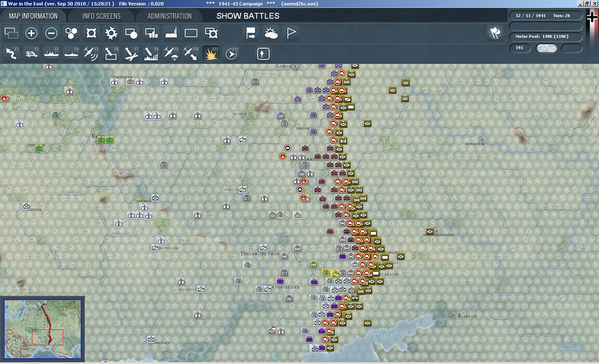
Task: Click the rectangle-with-bar-chart icon
Action: pos(151,33)
